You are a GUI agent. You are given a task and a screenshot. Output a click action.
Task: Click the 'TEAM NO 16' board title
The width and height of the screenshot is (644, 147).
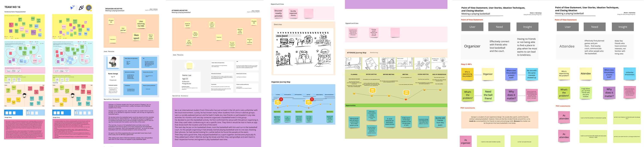(x=12, y=7)
